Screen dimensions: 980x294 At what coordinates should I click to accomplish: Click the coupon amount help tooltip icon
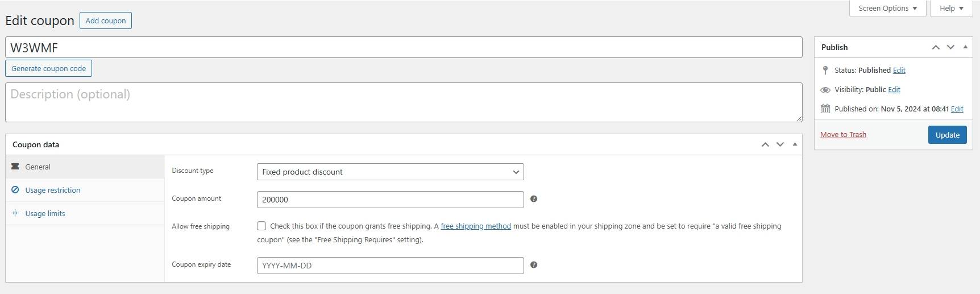coord(534,199)
